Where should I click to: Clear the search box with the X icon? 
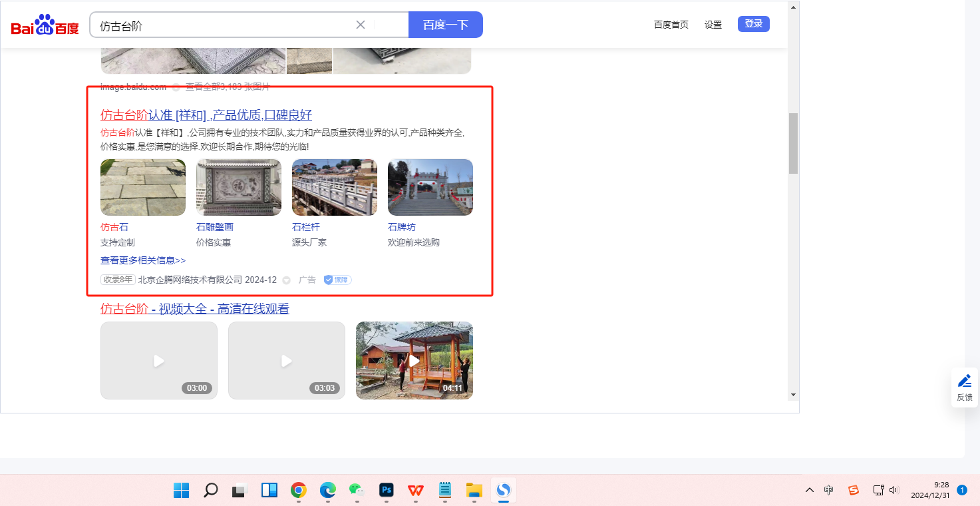pos(361,25)
